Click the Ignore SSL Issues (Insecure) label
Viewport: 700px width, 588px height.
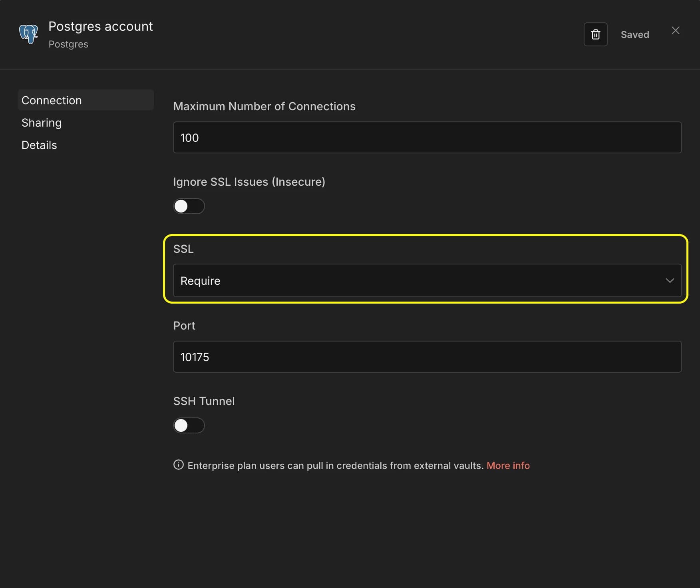tap(249, 182)
